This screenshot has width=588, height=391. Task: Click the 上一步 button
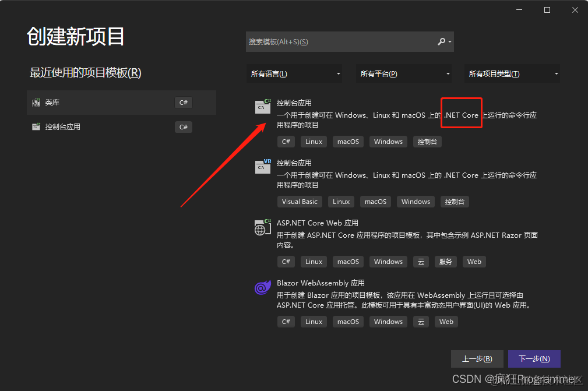point(477,359)
